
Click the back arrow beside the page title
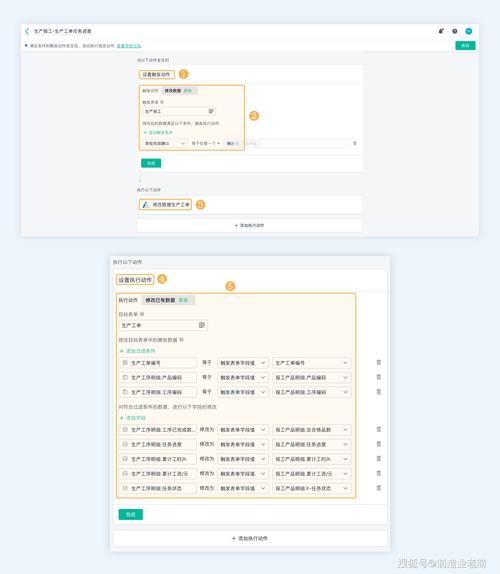point(27,31)
